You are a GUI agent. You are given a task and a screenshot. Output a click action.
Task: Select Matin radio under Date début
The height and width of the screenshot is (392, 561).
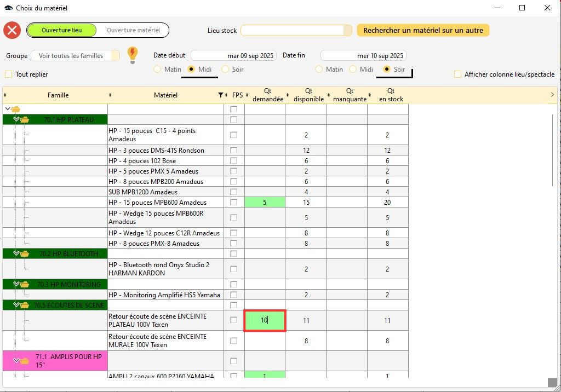click(157, 70)
